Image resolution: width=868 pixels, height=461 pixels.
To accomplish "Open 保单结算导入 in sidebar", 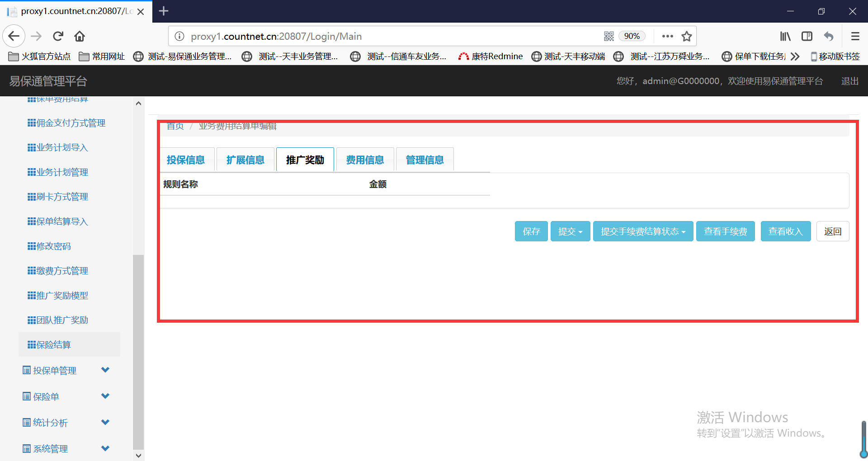I will click(58, 221).
